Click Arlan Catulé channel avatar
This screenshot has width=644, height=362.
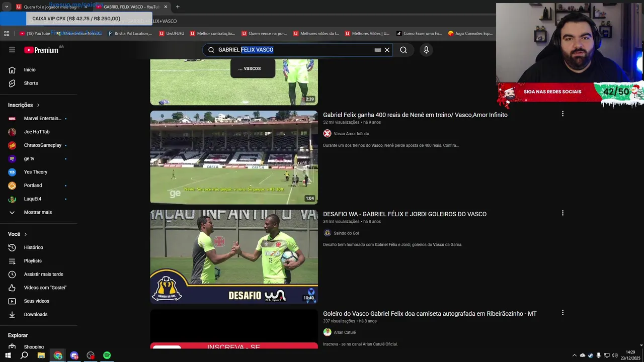(x=327, y=332)
